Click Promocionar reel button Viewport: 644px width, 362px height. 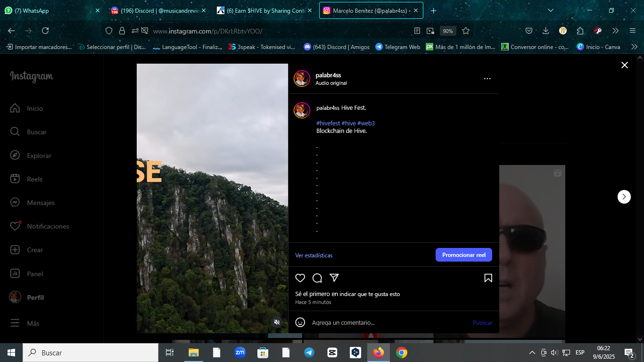tap(464, 255)
